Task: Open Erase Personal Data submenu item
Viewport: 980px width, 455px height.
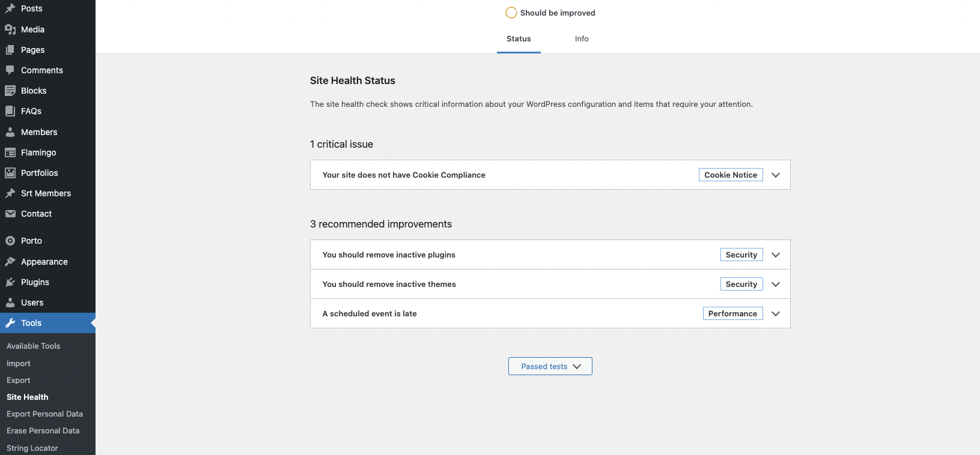Action: point(43,430)
